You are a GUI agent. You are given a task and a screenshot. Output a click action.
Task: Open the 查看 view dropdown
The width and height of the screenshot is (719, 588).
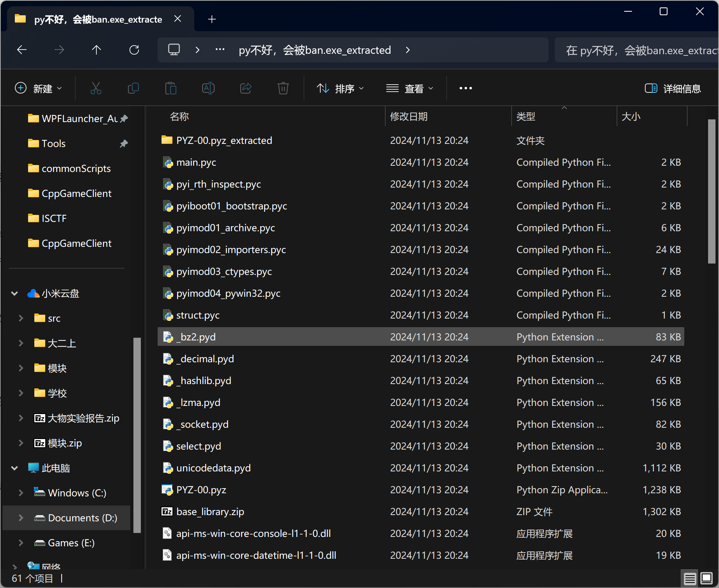[x=410, y=89]
